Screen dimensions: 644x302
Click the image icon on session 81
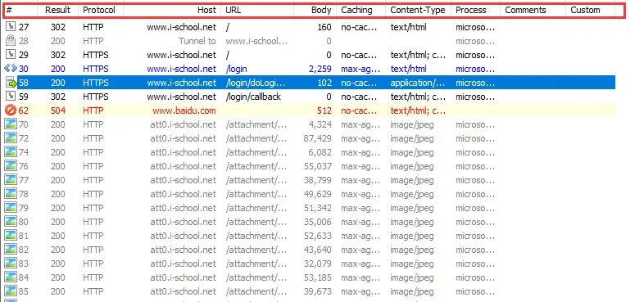pos(11,236)
